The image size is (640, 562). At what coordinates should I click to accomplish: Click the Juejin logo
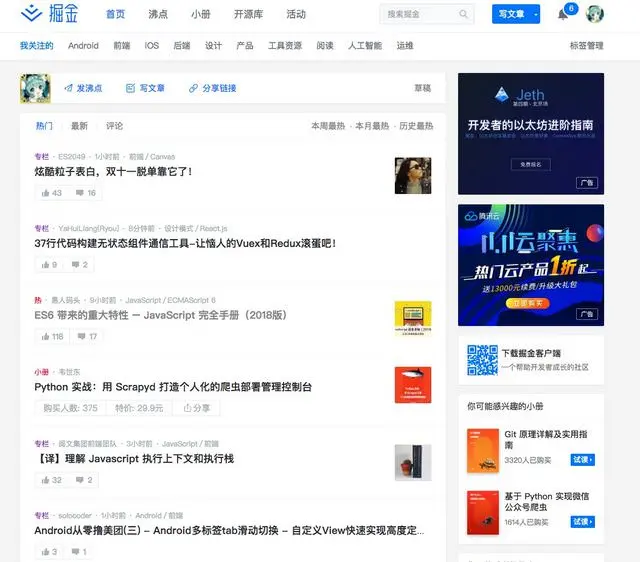click(x=49, y=13)
